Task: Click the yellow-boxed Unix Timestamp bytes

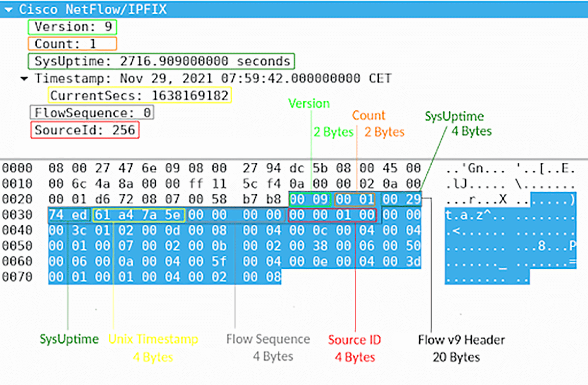Action: coord(138,215)
